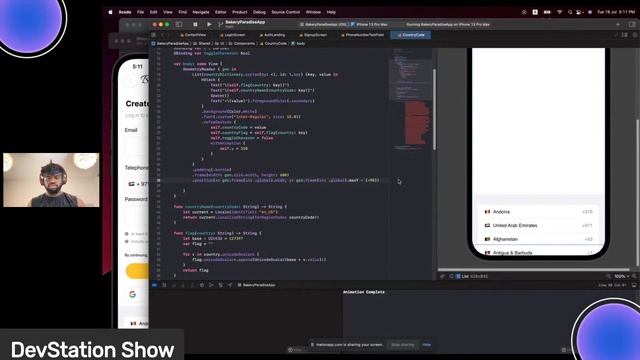This screenshot has height=360, width=640.
Task: Click the Running BakeryParadiseApp status text
Action: tap(448, 24)
